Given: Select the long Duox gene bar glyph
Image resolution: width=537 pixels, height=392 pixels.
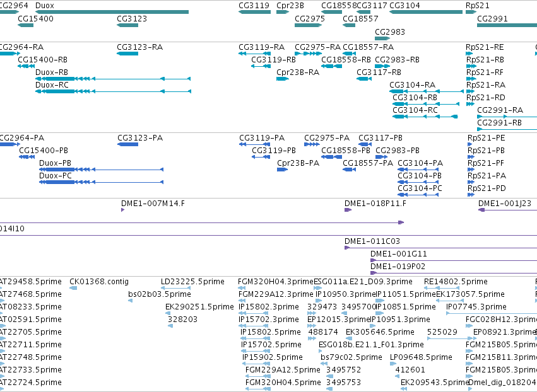Looking at the screenshot, I should click(112, 12).
